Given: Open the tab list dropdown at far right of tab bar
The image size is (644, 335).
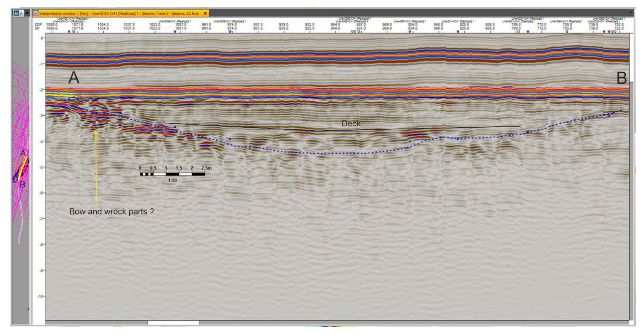Looking at the screenshot, I should pyautogui.click(x=631, y=13).
